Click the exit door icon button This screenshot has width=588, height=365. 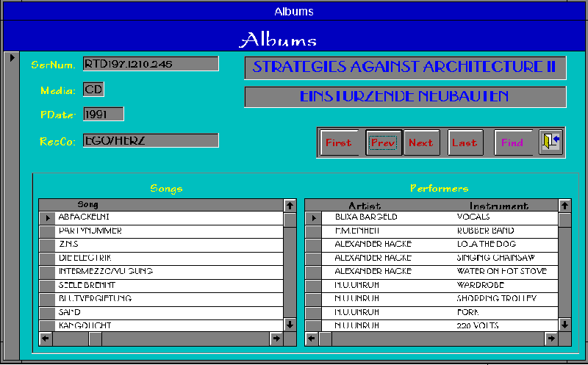[551, 142]
